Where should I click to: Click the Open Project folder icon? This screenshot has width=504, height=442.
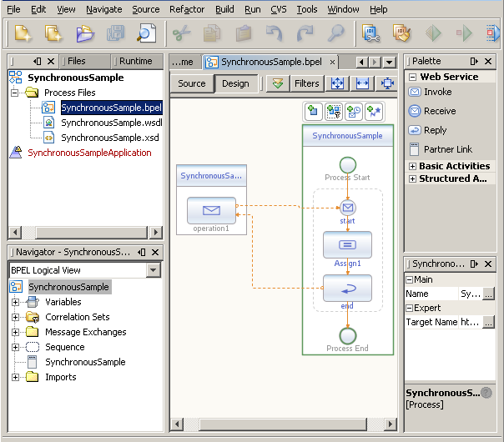coord(85,33)
